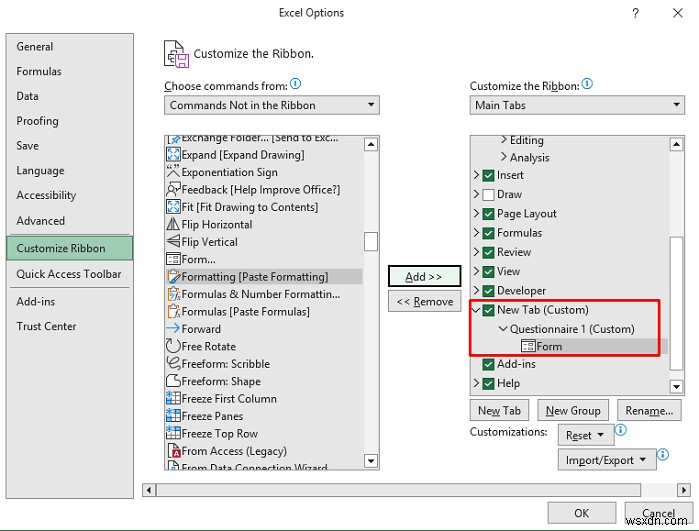This screenshot has height=531, width=699.
Task: Expand the Editing group
Action: (504, 140)
